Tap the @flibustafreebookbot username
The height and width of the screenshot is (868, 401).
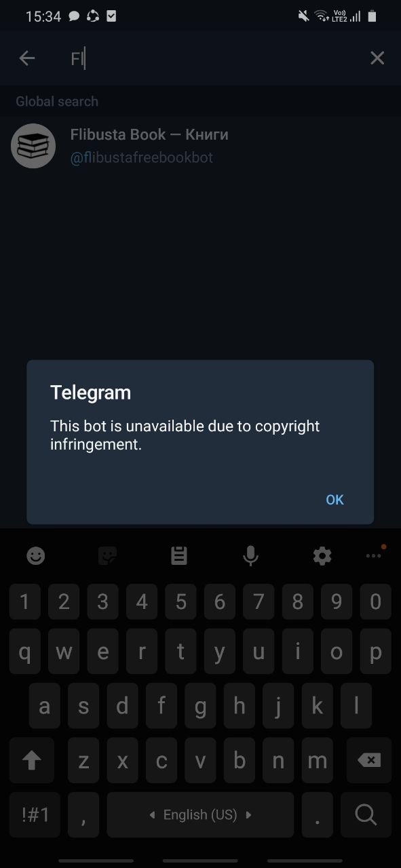point(142,158)
